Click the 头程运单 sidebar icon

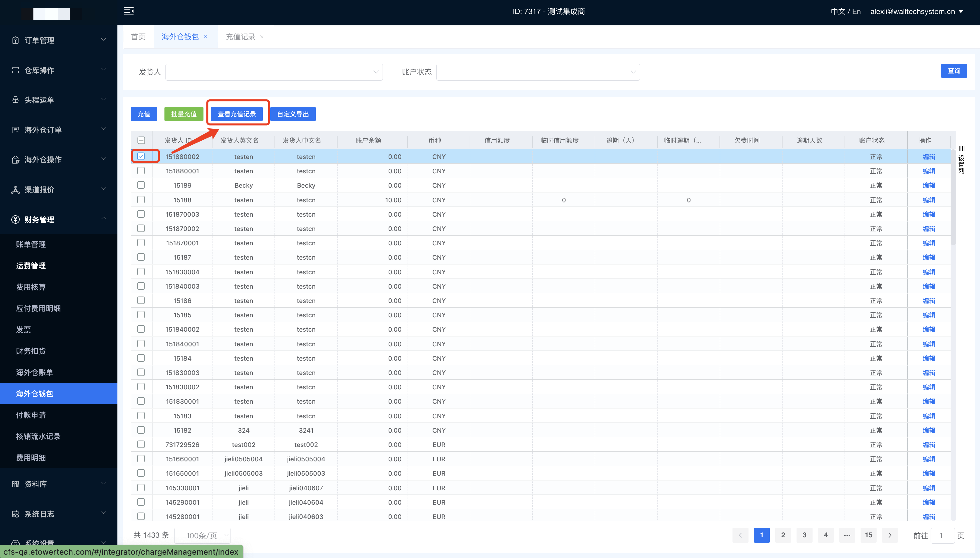click(x=15, y=100)
